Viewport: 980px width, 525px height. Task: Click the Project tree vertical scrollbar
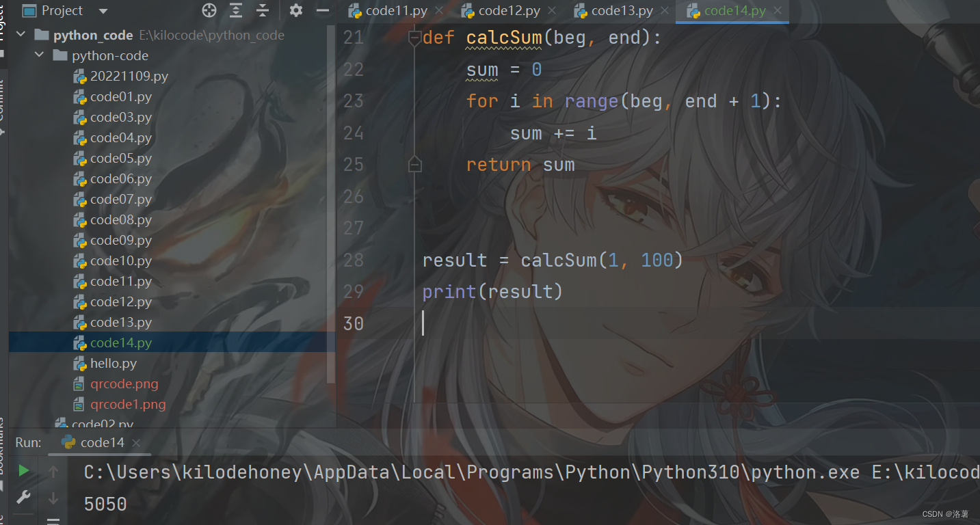[x=332, y=205]
